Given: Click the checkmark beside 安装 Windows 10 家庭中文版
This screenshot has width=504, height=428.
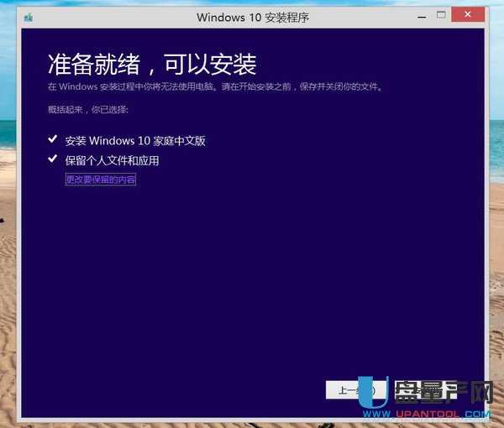Looking at the screenshot, I should coord(53,140).
